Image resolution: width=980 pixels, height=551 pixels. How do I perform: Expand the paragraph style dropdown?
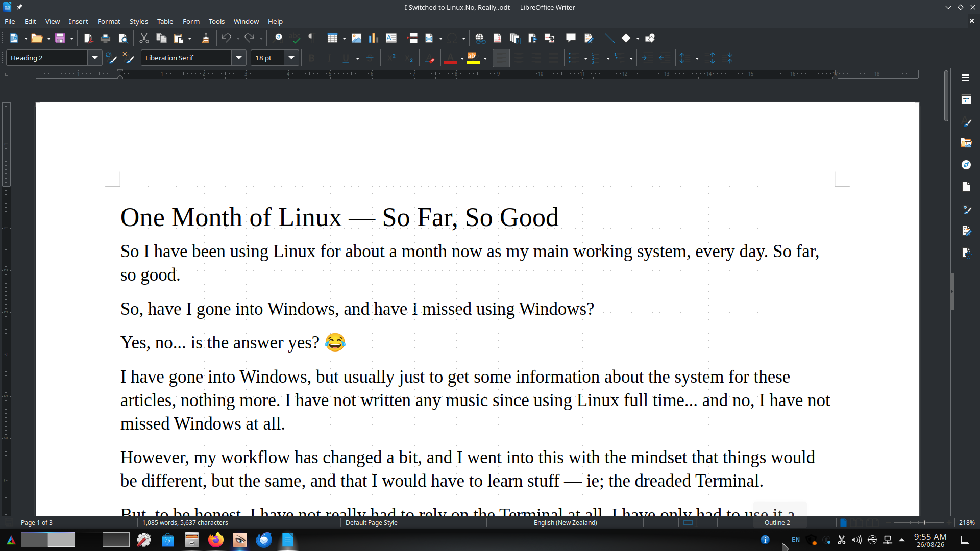pyautogui.click(x=94, y=58)
